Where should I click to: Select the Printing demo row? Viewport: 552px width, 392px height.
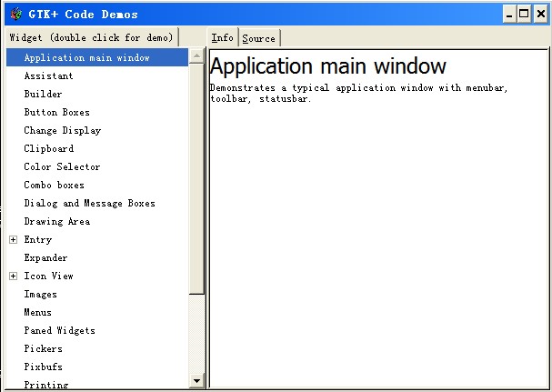click(97, 384)
